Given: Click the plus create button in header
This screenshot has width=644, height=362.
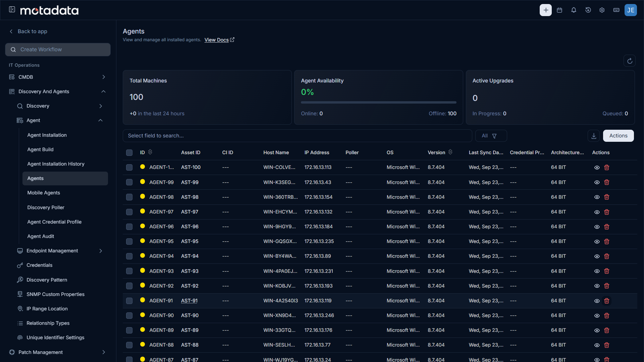Looking at the screenshot, I should coord(546,10).
